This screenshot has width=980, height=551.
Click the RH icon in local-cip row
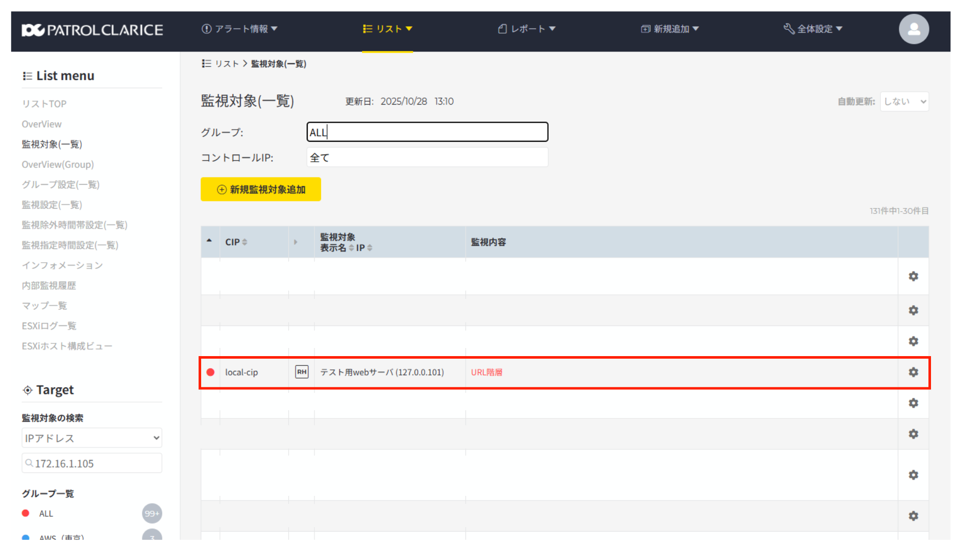point(302,372)
